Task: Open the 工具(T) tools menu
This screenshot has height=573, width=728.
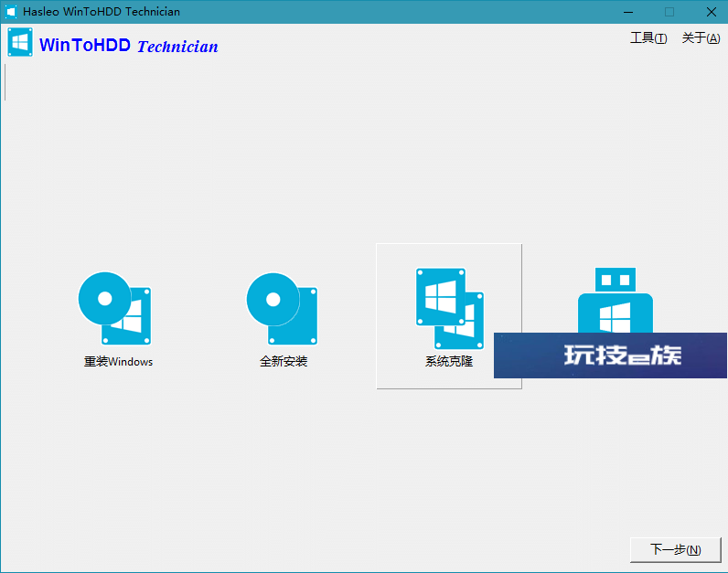Action: pyautogui.click(x=648, y=38)
